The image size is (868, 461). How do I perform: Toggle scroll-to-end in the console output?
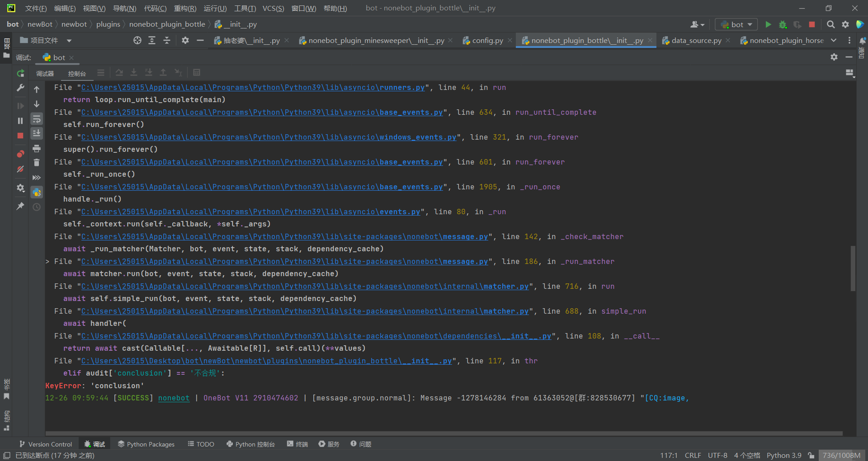point(37,133)
